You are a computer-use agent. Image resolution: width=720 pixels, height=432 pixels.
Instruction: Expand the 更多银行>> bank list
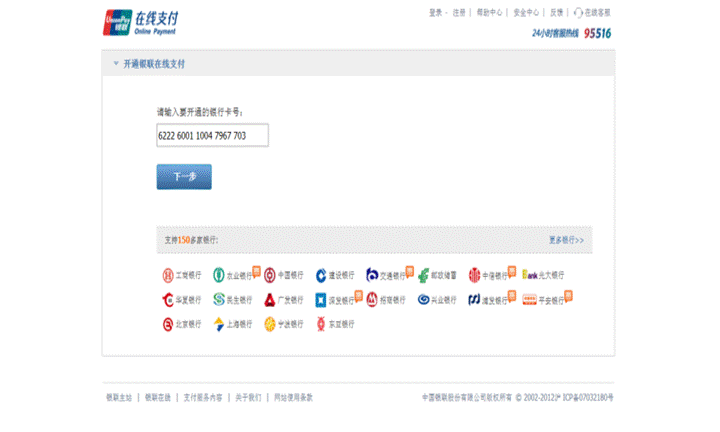566,241
